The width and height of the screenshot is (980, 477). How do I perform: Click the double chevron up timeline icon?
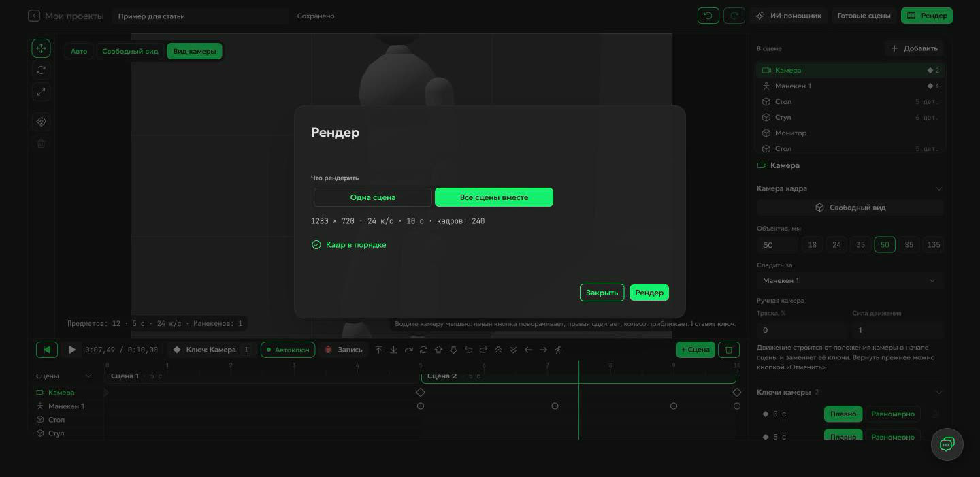(x=498, y=350)
